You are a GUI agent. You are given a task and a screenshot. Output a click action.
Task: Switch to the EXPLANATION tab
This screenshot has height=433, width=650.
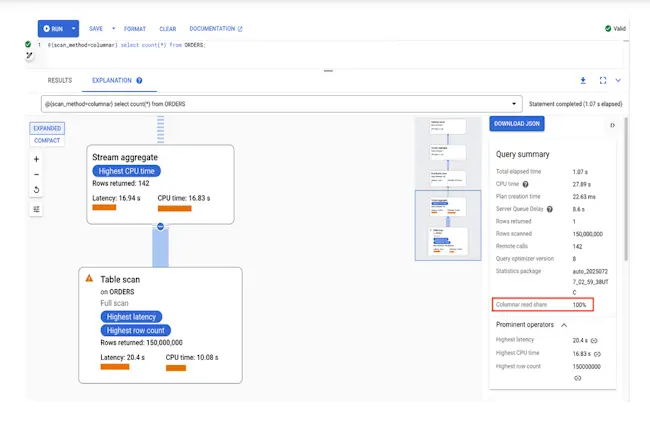pos(112,80)
